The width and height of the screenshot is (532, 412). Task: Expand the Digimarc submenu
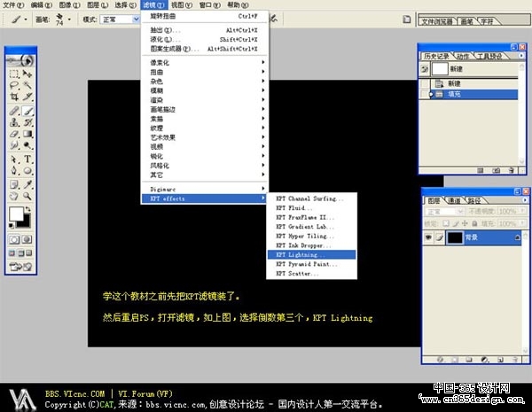(x=204, y=190)
